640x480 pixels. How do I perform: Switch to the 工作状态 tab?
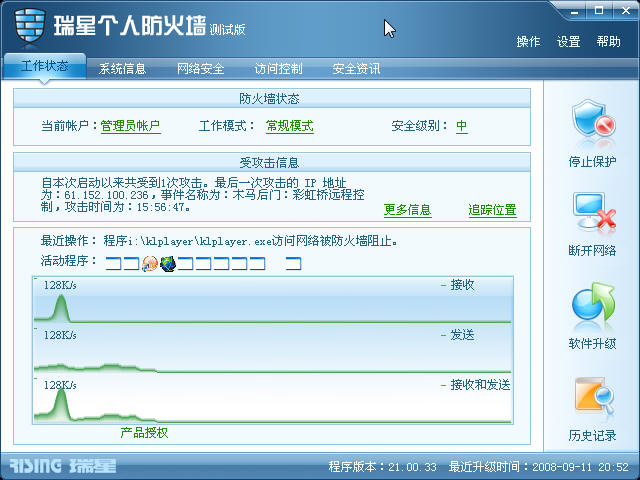[x=45, y=66]
